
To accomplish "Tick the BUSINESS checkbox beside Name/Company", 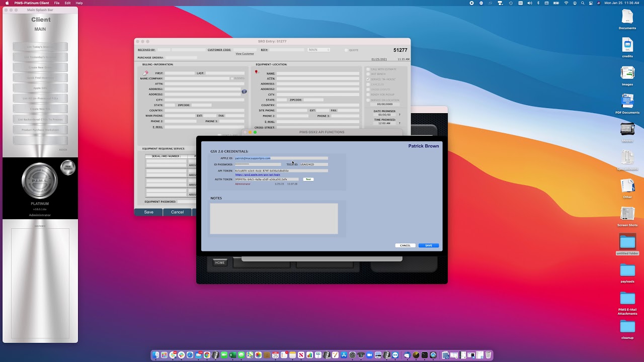I will [x=232, y=78].
